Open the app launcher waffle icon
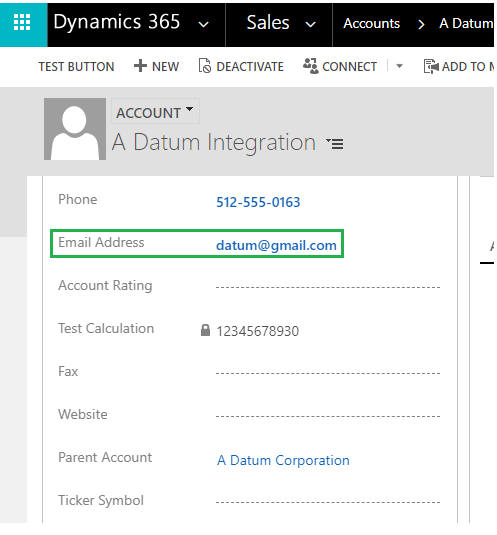This screenshot has height=535, width=497. [x=22, y=23]
